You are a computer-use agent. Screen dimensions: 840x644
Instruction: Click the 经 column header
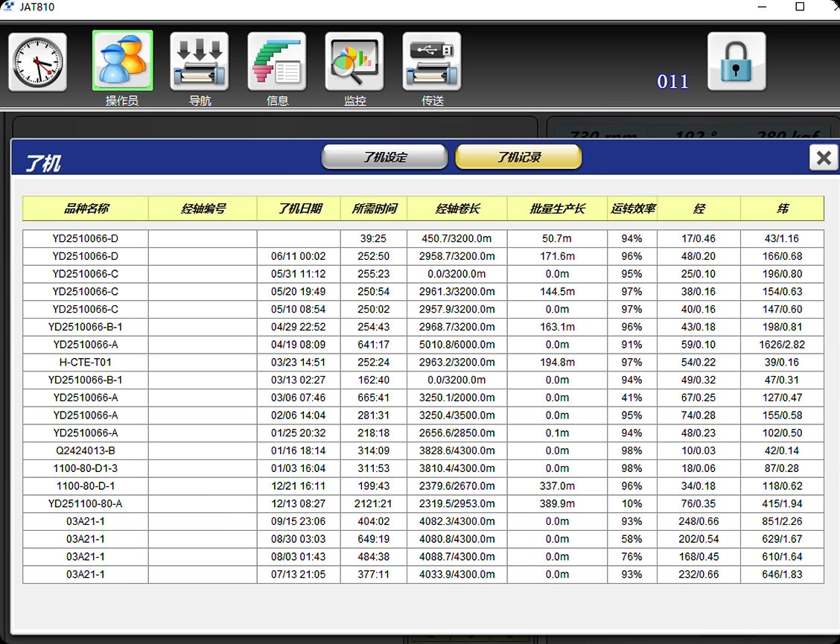pyautogui.click(x=699, y=208)
